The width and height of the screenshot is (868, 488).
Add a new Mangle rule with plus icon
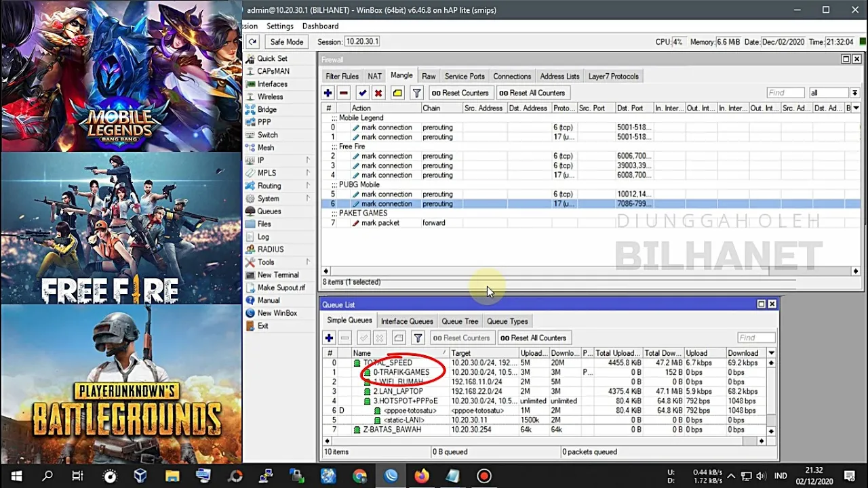click(x=328, y=93)
